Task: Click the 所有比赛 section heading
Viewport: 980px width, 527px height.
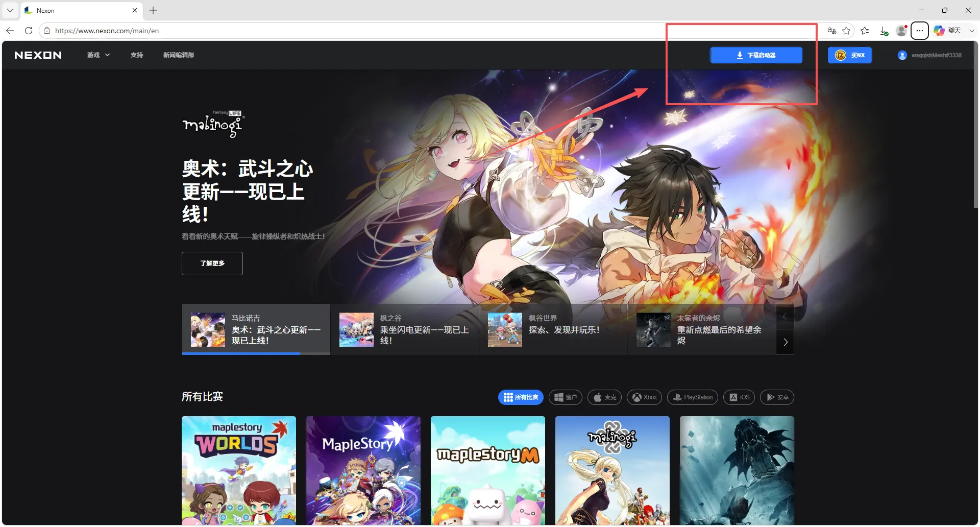Action: (202, 397)
